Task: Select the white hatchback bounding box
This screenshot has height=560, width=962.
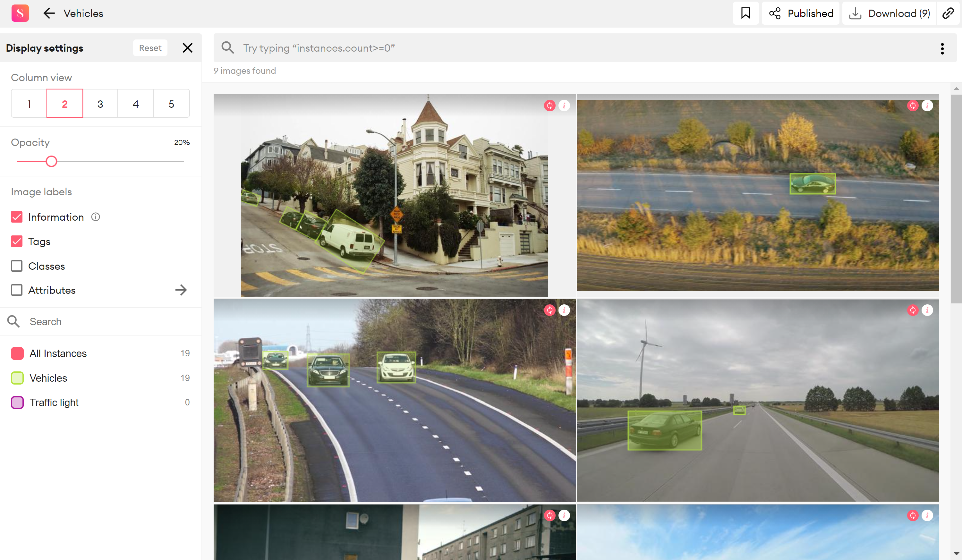Action: pos(396,367)
